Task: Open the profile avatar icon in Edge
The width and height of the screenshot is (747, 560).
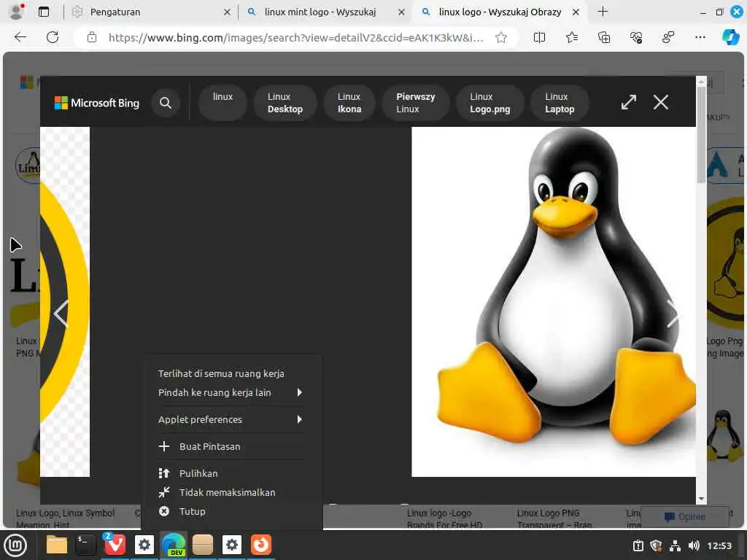Action: [17, 12]
